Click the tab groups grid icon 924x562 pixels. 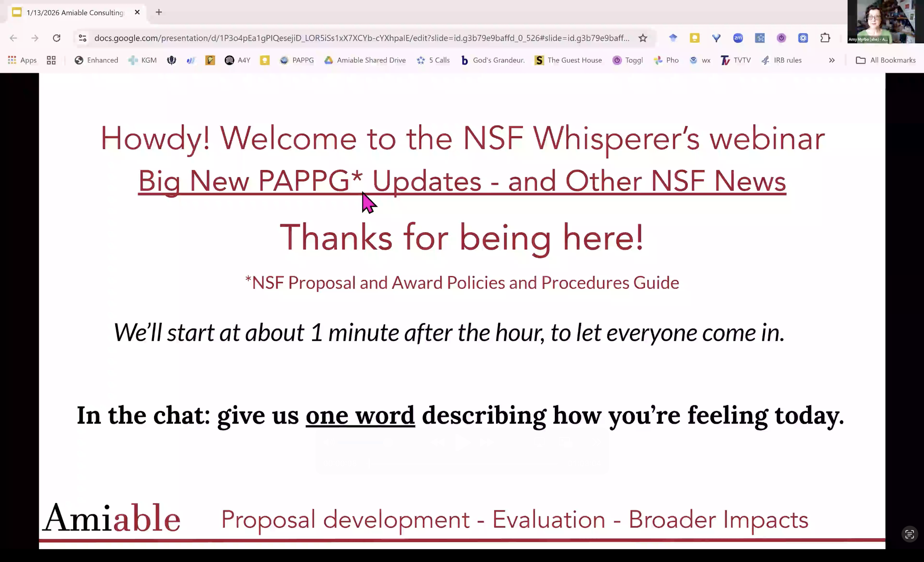[x=51, y=60]
